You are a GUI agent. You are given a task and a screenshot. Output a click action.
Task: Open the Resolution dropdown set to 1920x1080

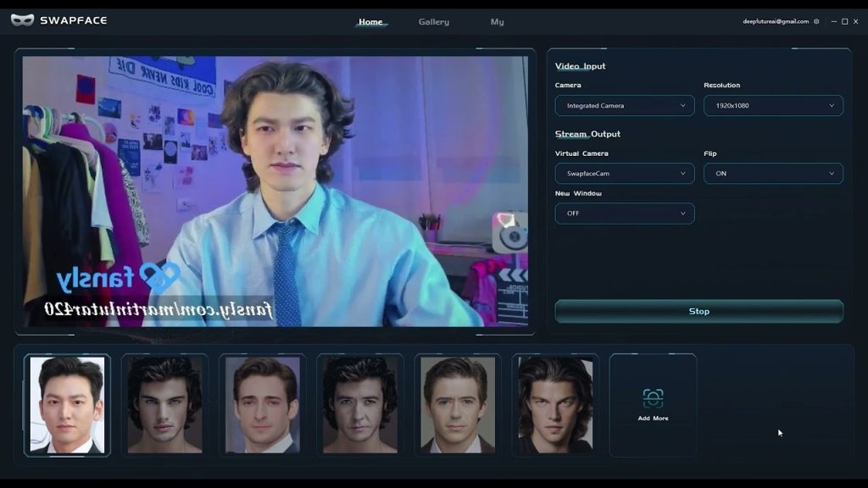[x=773, y=106]
